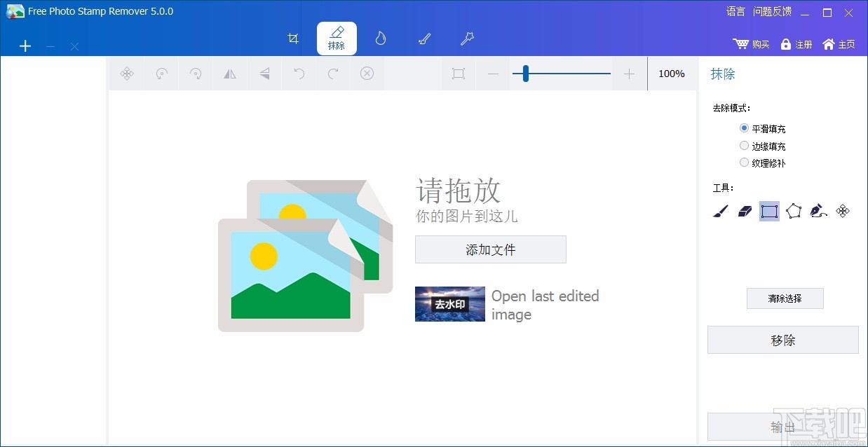Click the 添加文件 button

[490, 249]
